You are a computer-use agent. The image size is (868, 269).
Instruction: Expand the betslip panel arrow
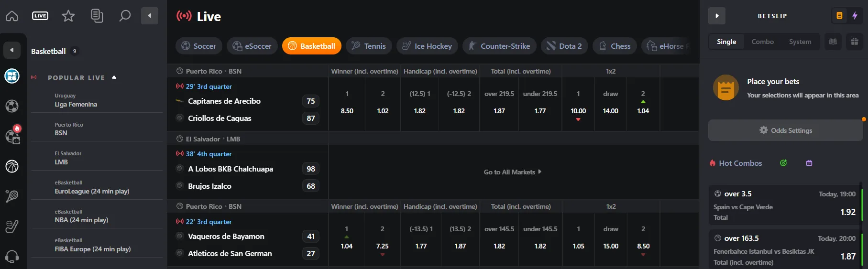[717, 16]
